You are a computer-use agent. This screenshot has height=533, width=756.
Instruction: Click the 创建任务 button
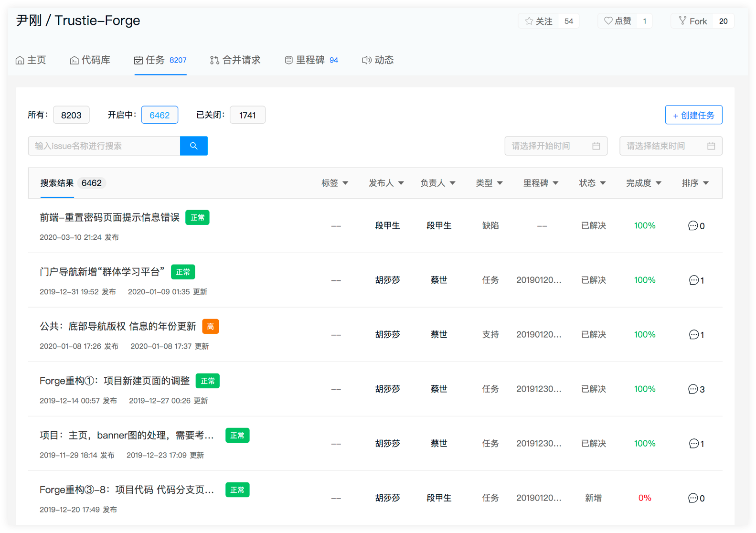click(x=693, y=115)
